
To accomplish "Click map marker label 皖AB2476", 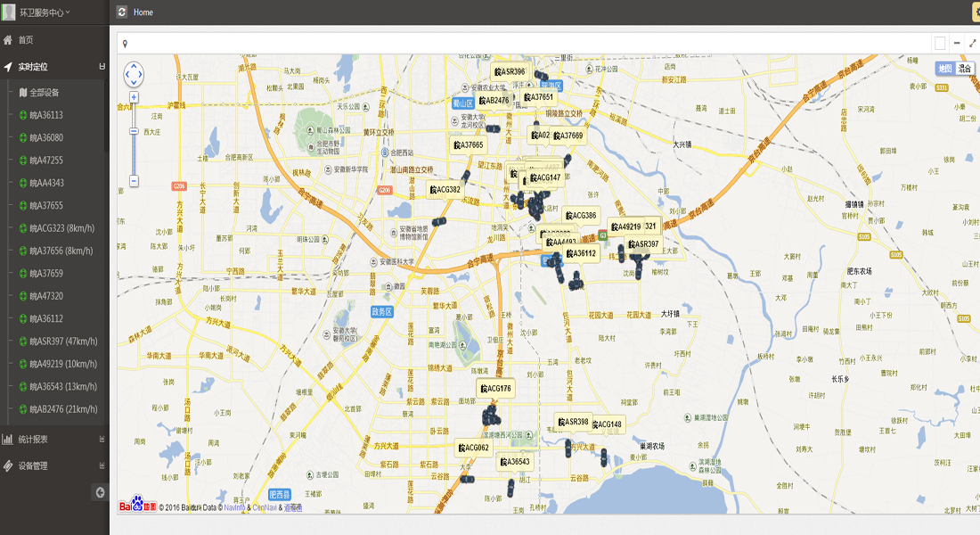I will click(494, 100).
